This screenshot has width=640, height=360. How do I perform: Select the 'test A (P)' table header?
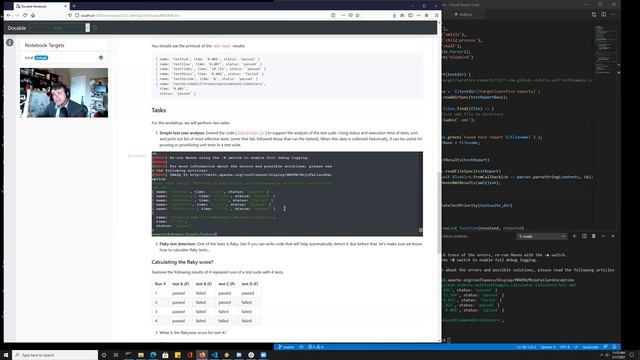(180, 284)
